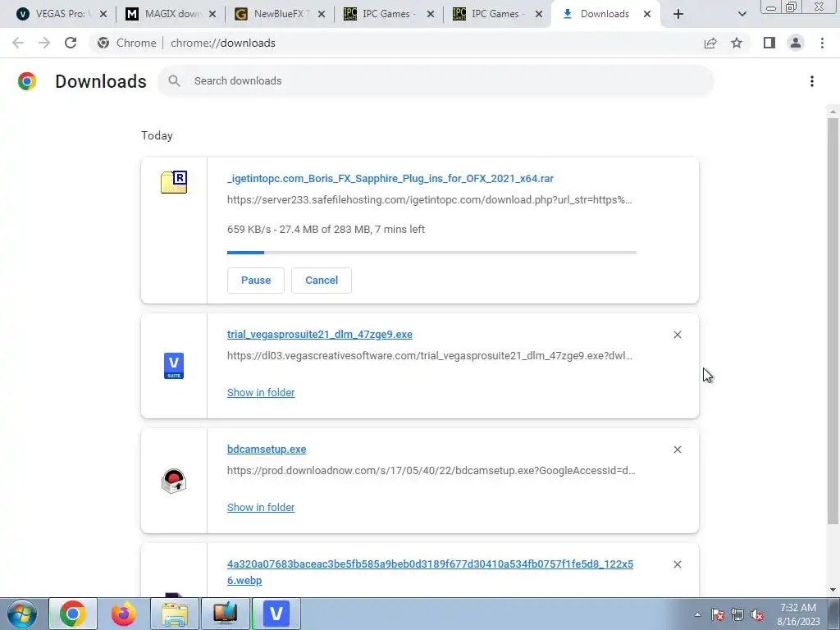Remove bdcamsetup.exe from the list
Image resolution: width=840 pixels, height=630 pixels.
click(x=677, y=450)
